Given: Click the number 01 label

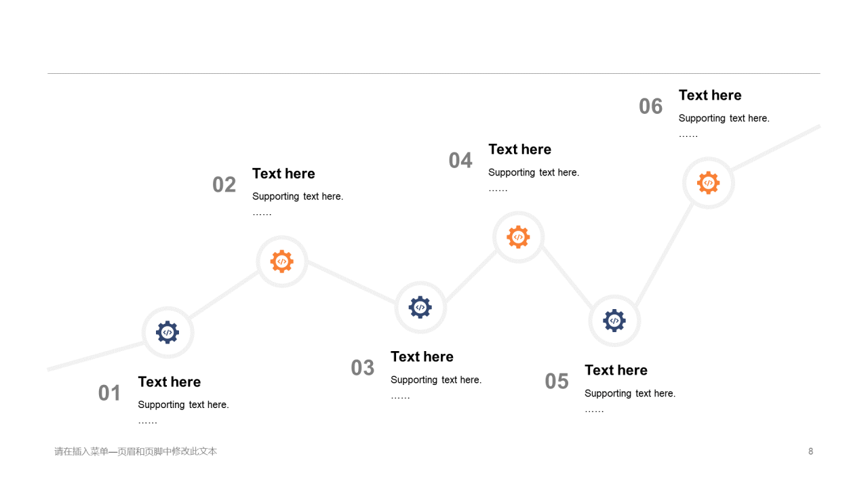Looking at the screenshot, I should click(x=109, y=393).
